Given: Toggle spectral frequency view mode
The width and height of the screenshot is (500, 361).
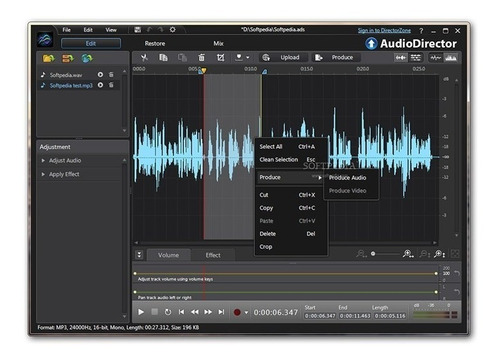Looking at the screenshot, I should point(451,58).
